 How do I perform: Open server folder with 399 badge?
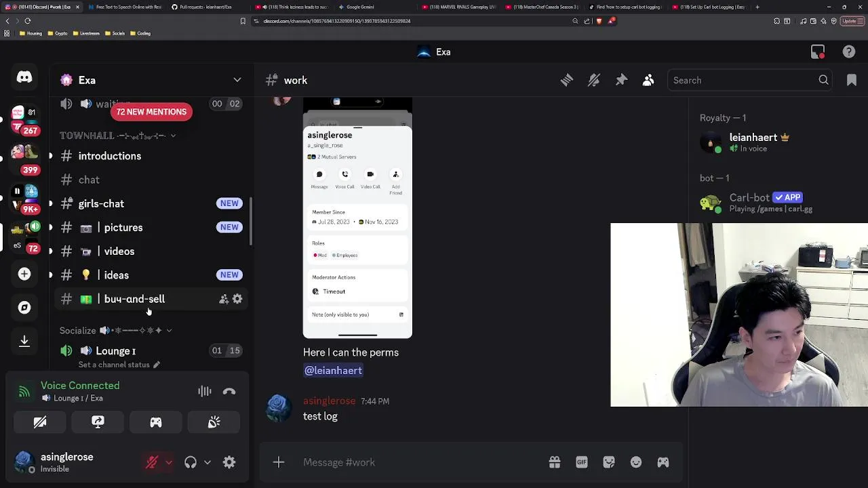click(x=24, y=159)
